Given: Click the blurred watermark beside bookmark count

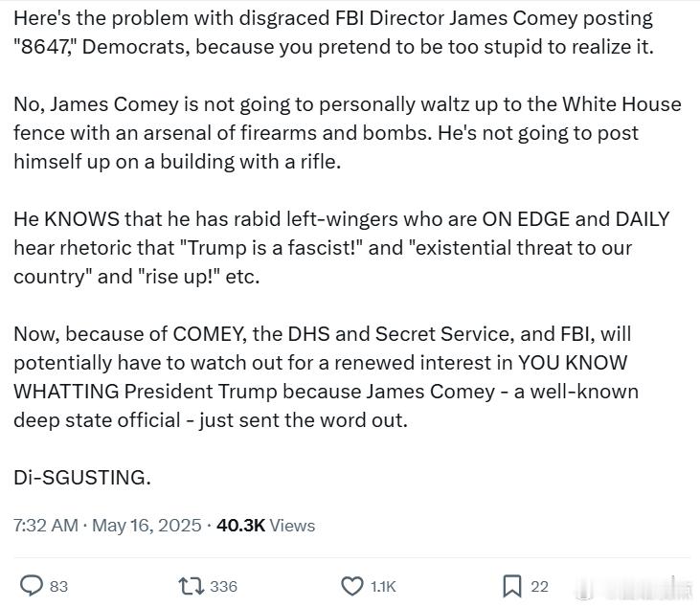Looking at the screenshot, I should (x=632, y=589).
